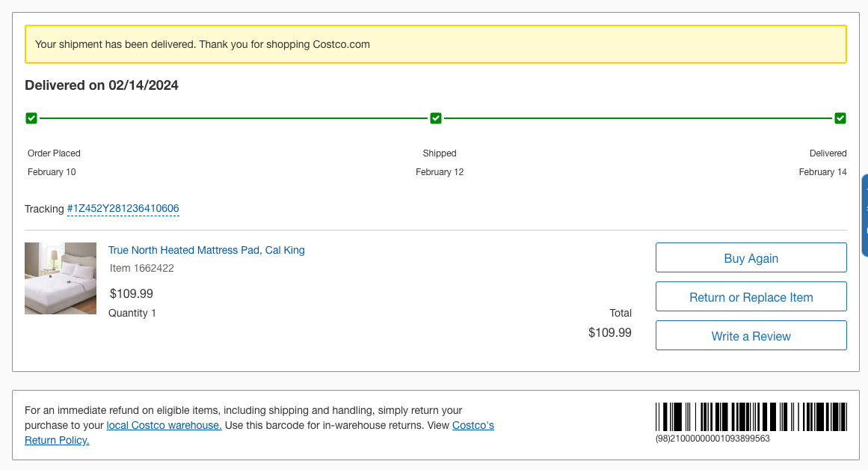Click the Delivered green checkmark icon

(x=840, y=118)
